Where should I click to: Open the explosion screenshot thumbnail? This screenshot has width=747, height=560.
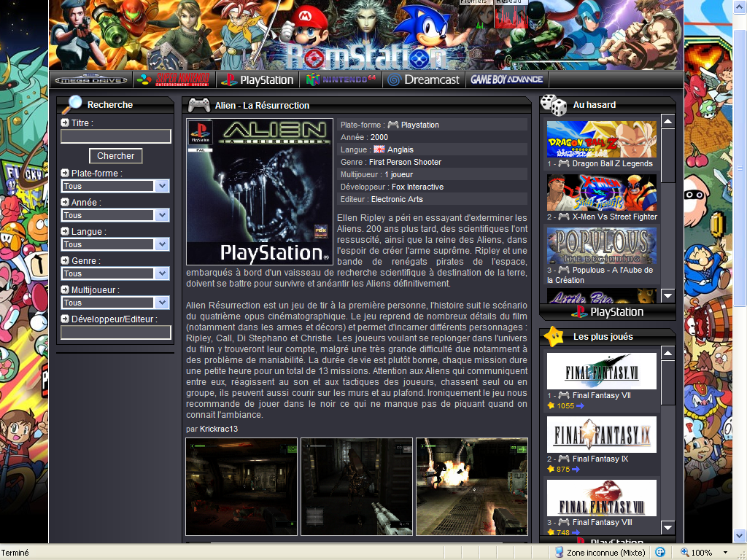(472, 486)
